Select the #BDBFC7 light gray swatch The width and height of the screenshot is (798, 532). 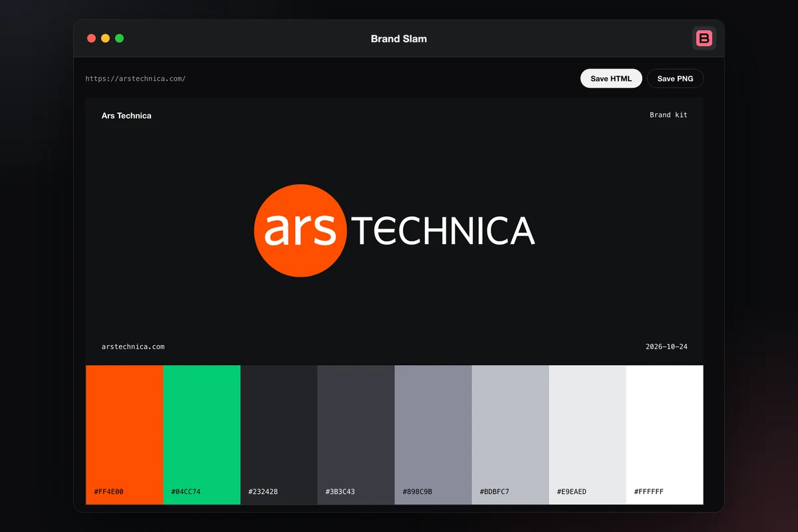click(510, 435)
